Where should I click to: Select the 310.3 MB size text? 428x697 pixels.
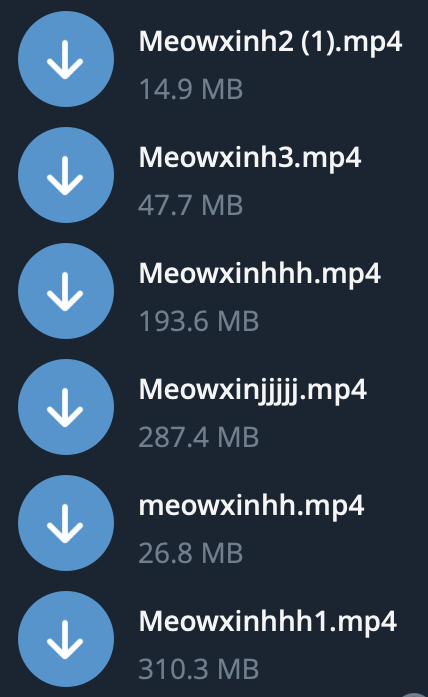click(x=199, y=669)
